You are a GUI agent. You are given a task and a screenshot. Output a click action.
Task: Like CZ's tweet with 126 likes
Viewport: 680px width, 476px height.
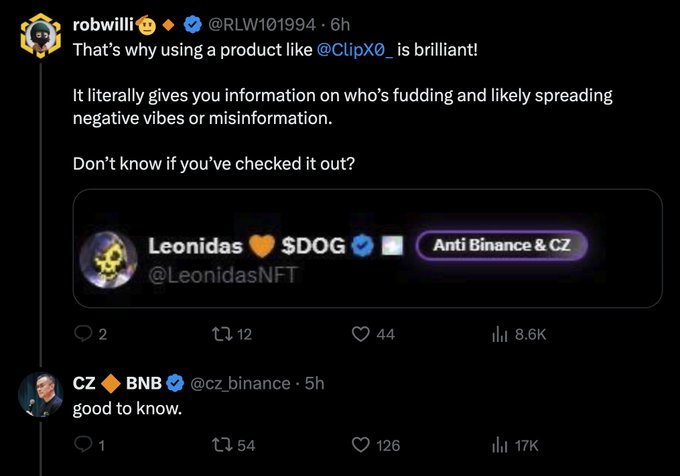tap(361, 445)
